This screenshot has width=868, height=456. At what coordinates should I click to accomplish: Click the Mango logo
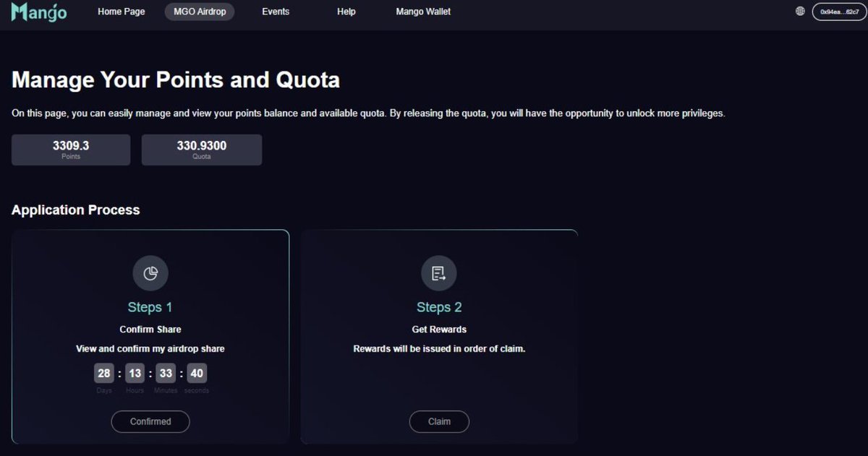39,12
